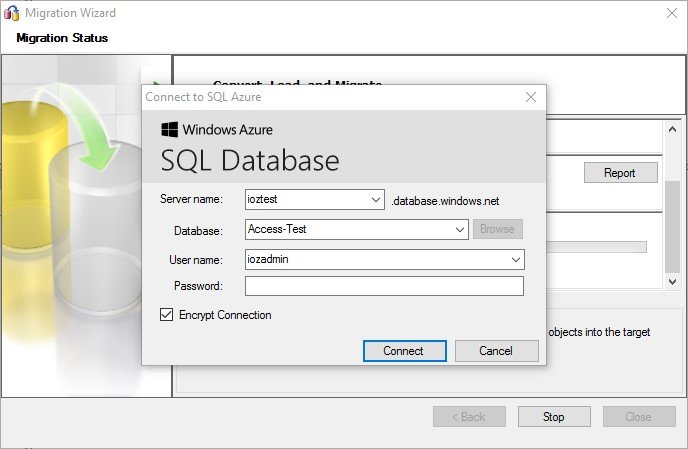Screen dimensions: 688x449
Task: Focus the Password input field
Action: 384,286
